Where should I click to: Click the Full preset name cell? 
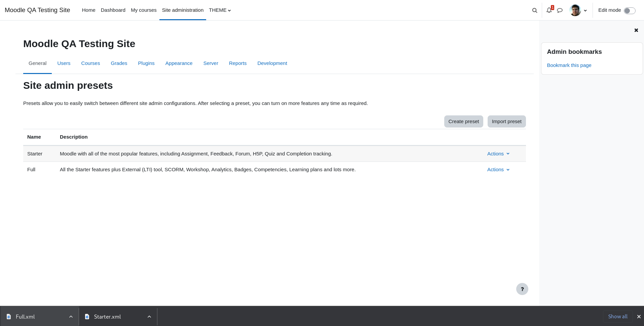pos(31,170)
